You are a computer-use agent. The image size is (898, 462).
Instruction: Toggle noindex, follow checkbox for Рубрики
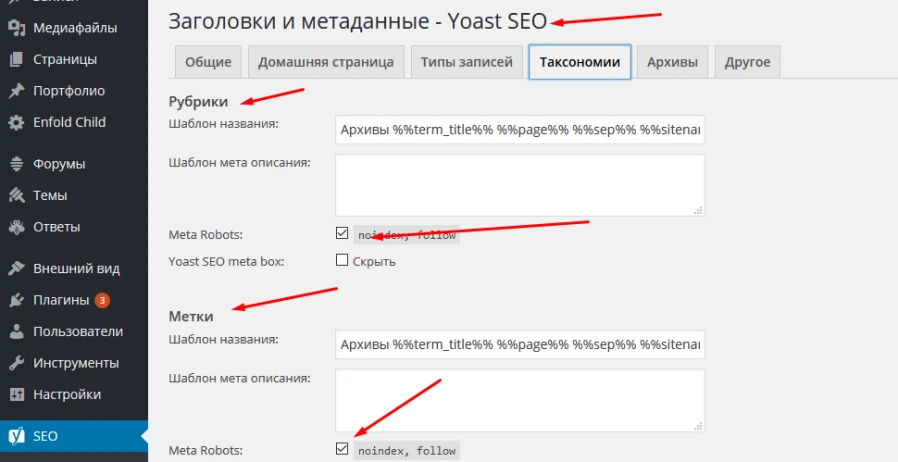click(342, 233)
